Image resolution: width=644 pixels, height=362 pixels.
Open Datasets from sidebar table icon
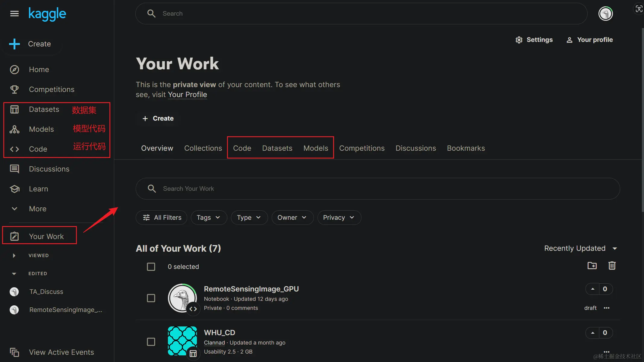(14, 109)
